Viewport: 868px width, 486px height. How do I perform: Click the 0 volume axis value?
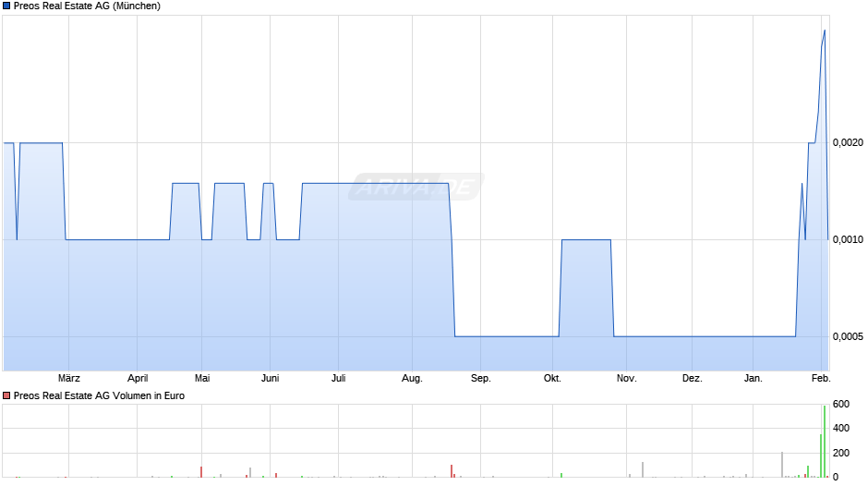point(836,477)
